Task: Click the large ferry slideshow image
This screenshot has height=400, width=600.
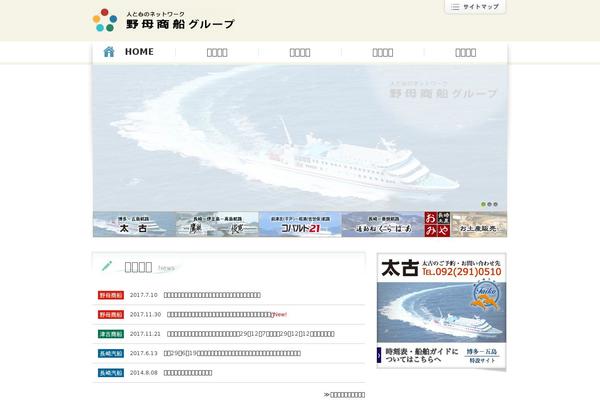Action: tap(300, 138)
